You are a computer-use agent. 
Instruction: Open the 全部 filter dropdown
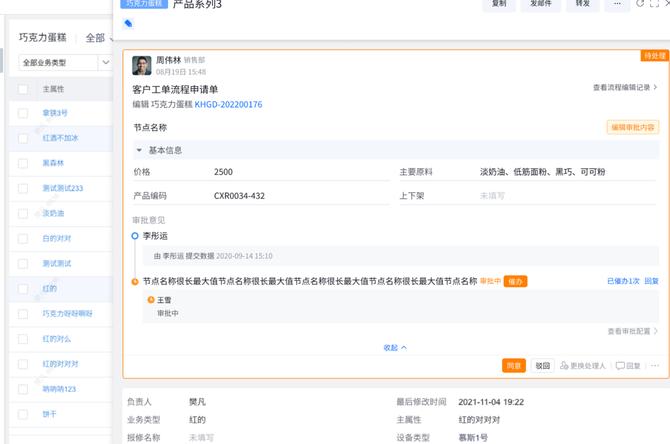click(99, 38)
